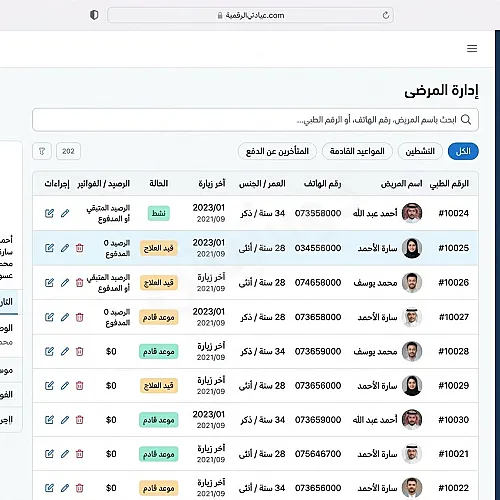
Task: Click the privacy shield icon in browser toolbar
Action: (94, 15)
